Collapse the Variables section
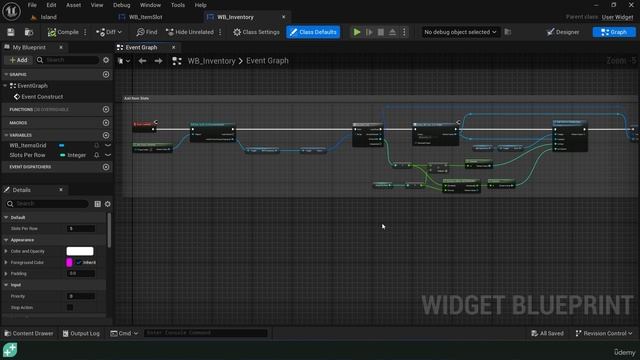Image resolution: width=640 pixels, height=360 pixels. point(6,135)
